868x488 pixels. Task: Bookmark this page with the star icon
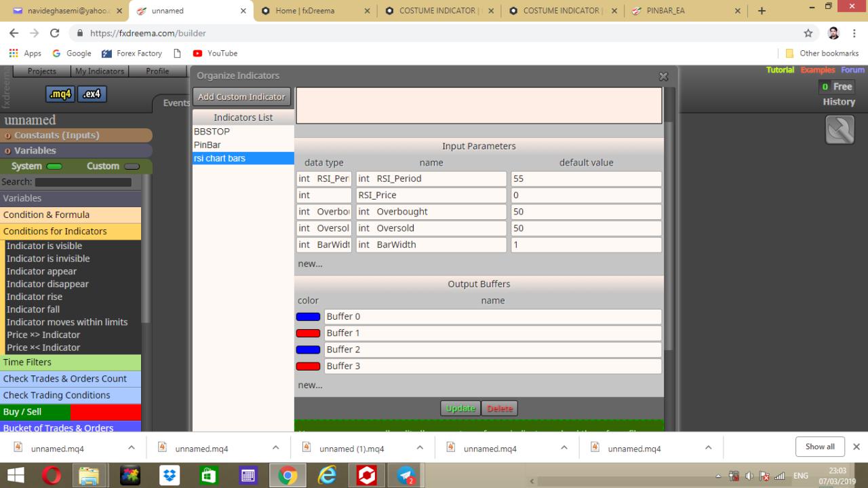[808, 33]
